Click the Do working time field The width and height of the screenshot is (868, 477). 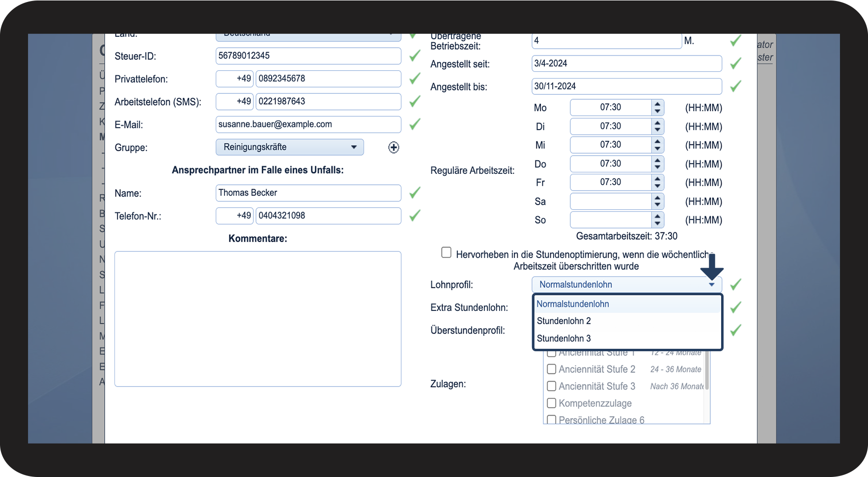[611, 164]
